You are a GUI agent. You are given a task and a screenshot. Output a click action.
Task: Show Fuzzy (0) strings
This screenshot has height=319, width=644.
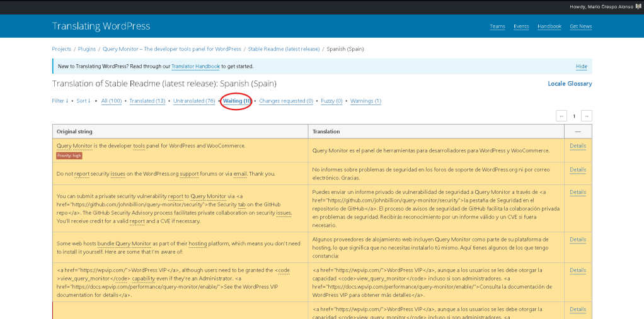coord(331,101)
